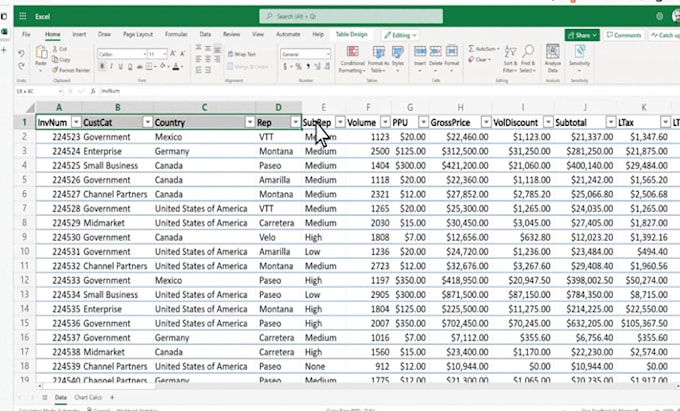Open the Chart Calcs sheet tab

tap(88, 397)
